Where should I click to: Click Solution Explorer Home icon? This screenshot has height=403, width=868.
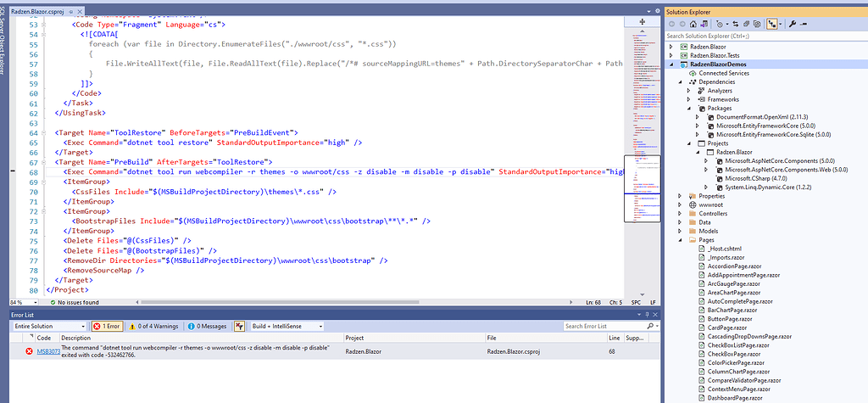pyautogui.click(x=693, y=24)
